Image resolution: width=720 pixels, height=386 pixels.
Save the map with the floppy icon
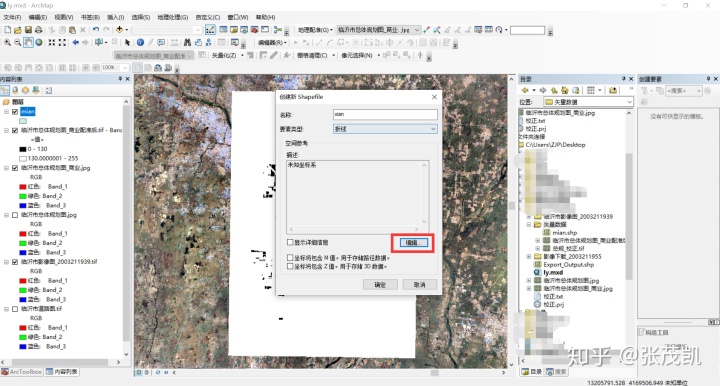[x=28, y=30]
